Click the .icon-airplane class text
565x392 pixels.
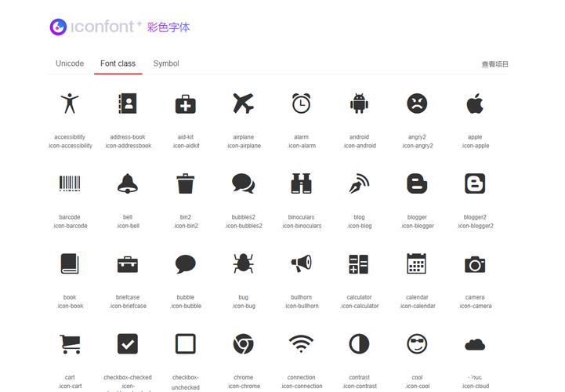click(x=244, y=146)
